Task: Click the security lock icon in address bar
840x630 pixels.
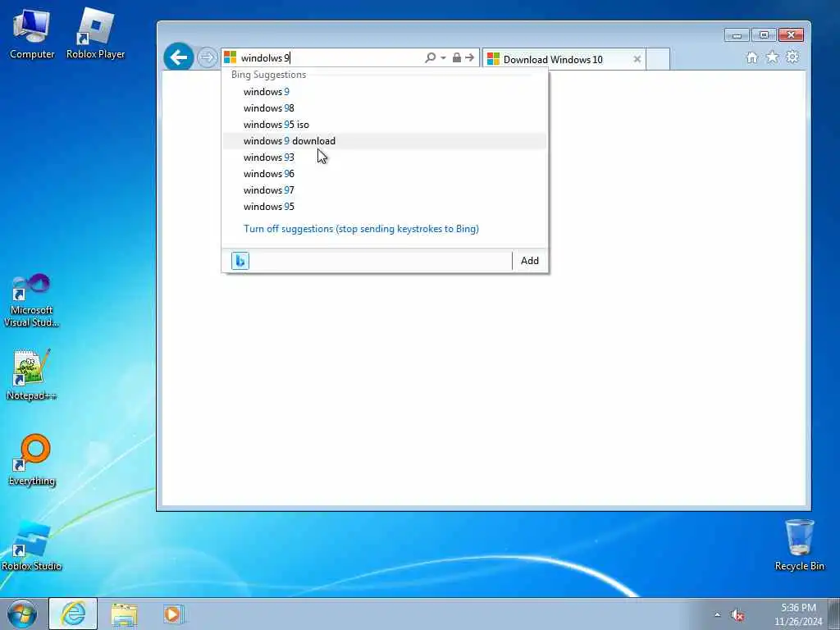Action: tap(456, 57)
